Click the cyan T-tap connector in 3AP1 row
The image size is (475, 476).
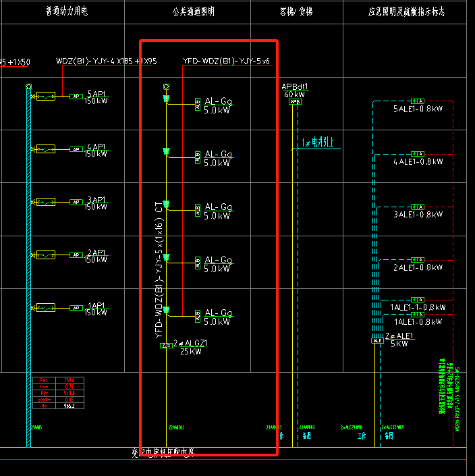tap(166, 204)
